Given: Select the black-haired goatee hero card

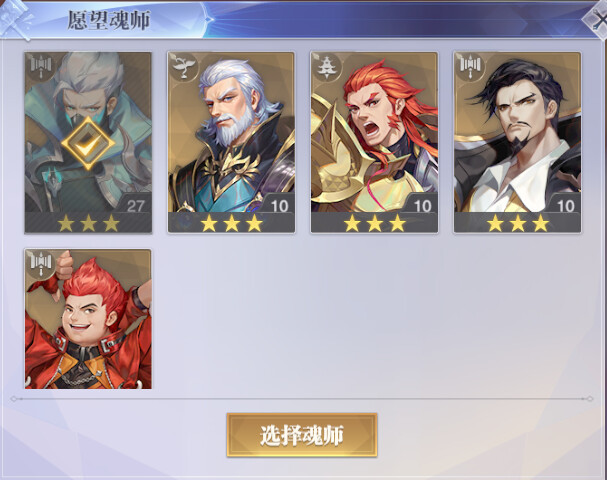Looking at the screenshot, I should coord(517,142).
